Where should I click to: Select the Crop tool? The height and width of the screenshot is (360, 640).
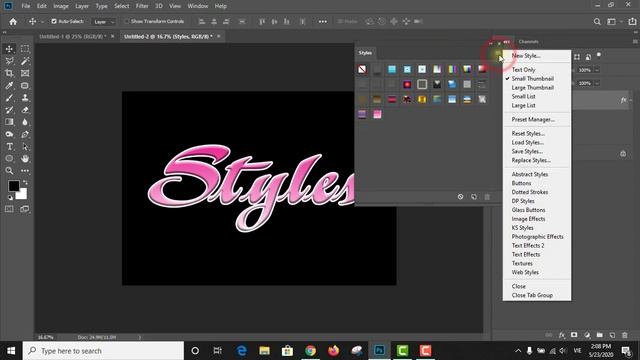(x=9, y=73)
